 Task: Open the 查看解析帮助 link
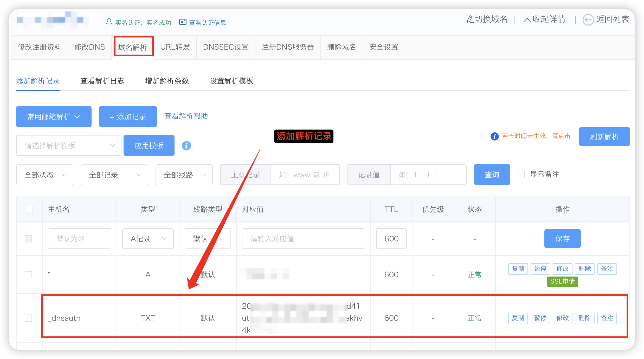pyautogui.click(x=186, y=116)
